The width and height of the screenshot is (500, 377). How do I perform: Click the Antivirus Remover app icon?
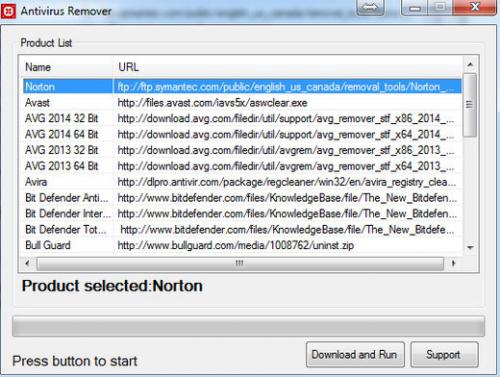click(8, 11)
